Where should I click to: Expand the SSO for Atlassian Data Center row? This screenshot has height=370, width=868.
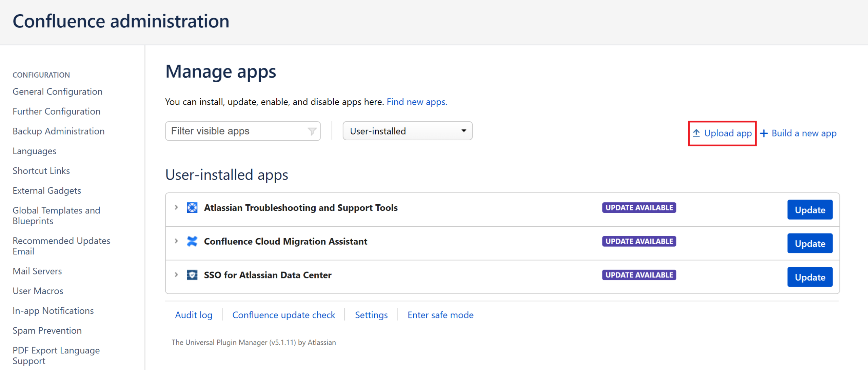(176, 274)
